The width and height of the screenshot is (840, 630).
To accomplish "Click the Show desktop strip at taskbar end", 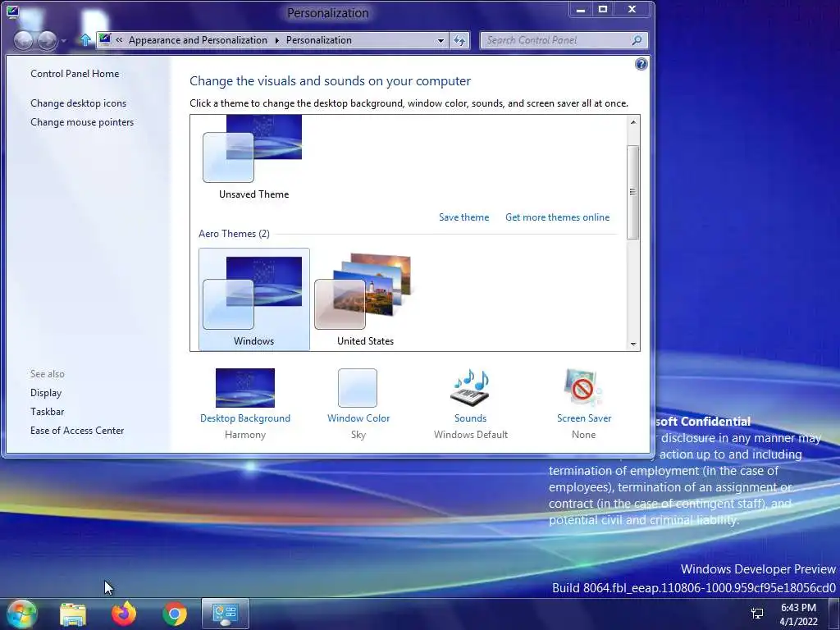I will pos(833,614).
